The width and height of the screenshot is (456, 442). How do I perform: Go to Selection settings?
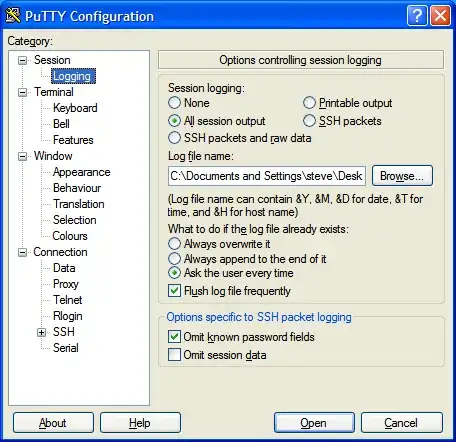click(x=75, y=220)
